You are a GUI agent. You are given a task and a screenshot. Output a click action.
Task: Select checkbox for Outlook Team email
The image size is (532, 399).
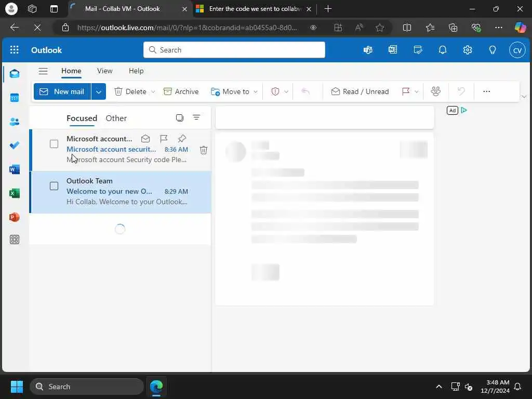coord(54,186)
